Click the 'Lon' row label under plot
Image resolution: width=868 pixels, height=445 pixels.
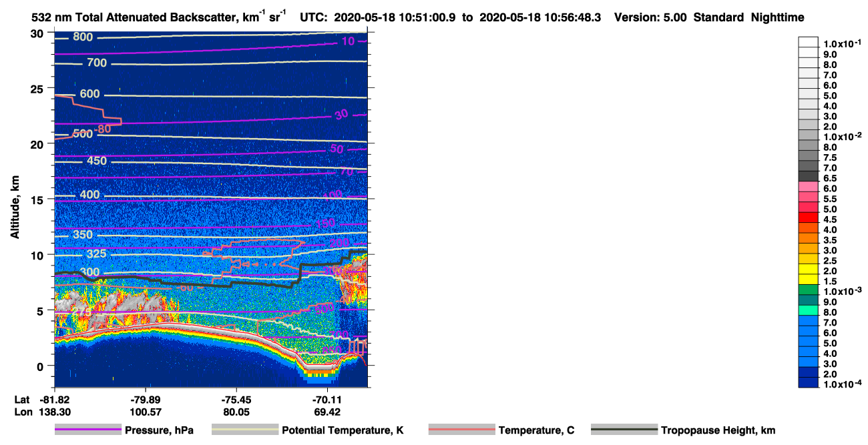tap(23, 412)
